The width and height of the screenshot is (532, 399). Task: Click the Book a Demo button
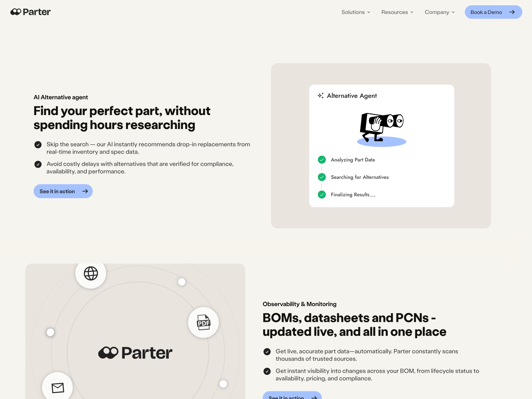pyautogui.click(x=493, y=12)
